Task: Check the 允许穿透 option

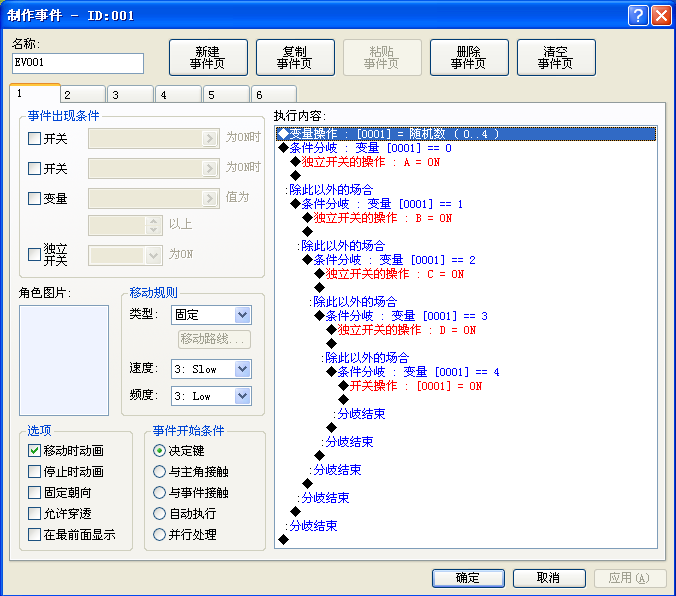Action: (34, 514)
